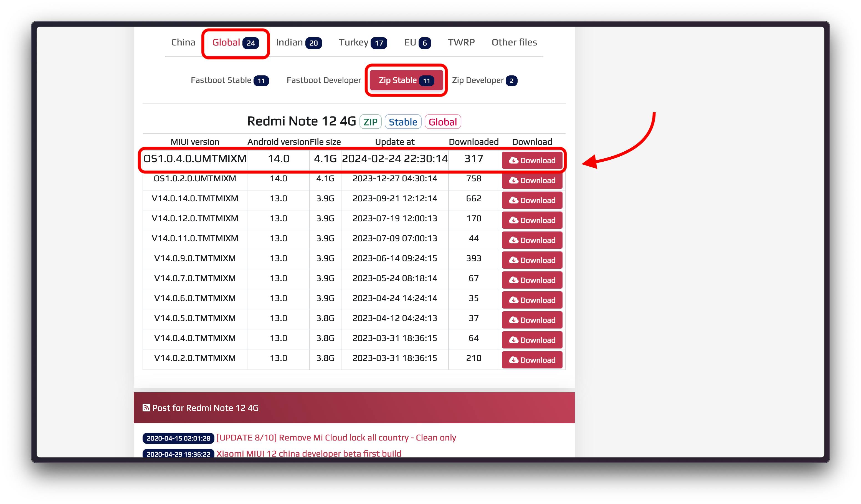Click the download cloud icon for OS1.0.2.0.UMTMIXM
This screenshot has width=861, height=504.
513,180
